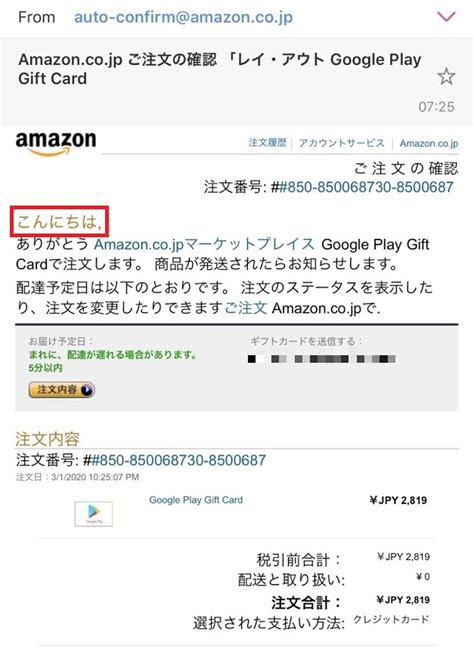Tap the 07:25 timestamp
This screenshot has width=474, height=653.
pos(437,107)
